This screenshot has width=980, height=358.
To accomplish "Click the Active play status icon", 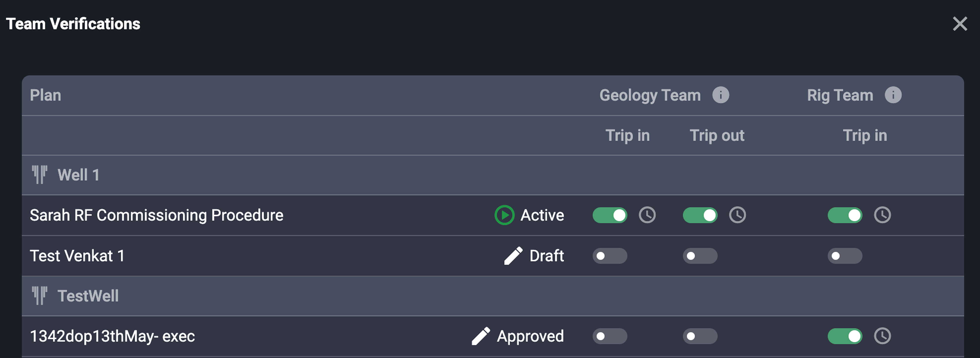I will click(504, 215).
